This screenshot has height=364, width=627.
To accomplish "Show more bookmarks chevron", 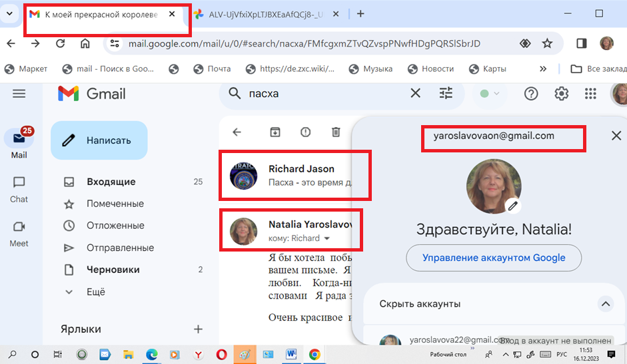I will (543, 69).
